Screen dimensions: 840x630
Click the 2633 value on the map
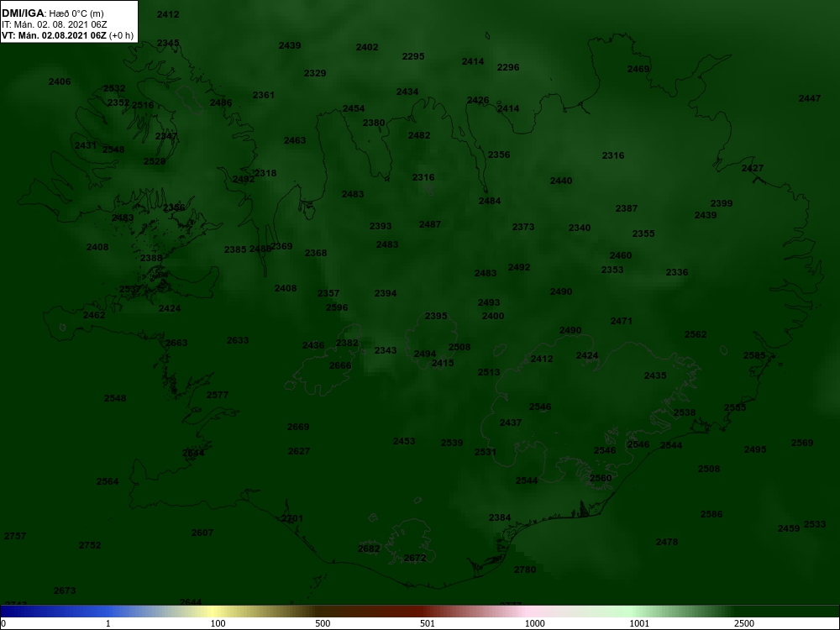pyautogui.click(x=238, y=340)
